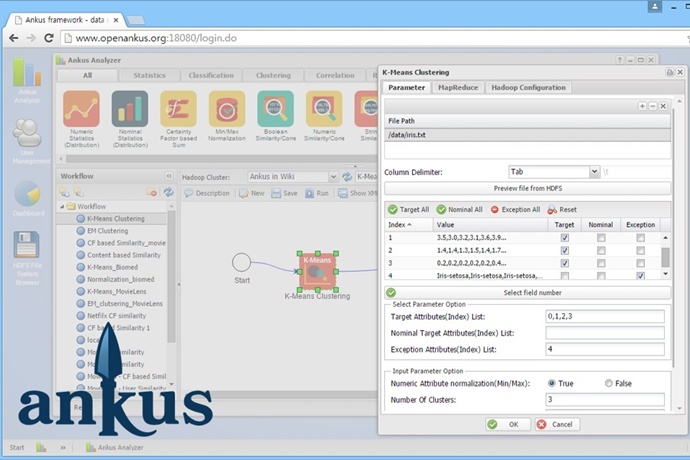Switch to the MapReduce tab
This screenshot has height=460, width=690.
458,88
